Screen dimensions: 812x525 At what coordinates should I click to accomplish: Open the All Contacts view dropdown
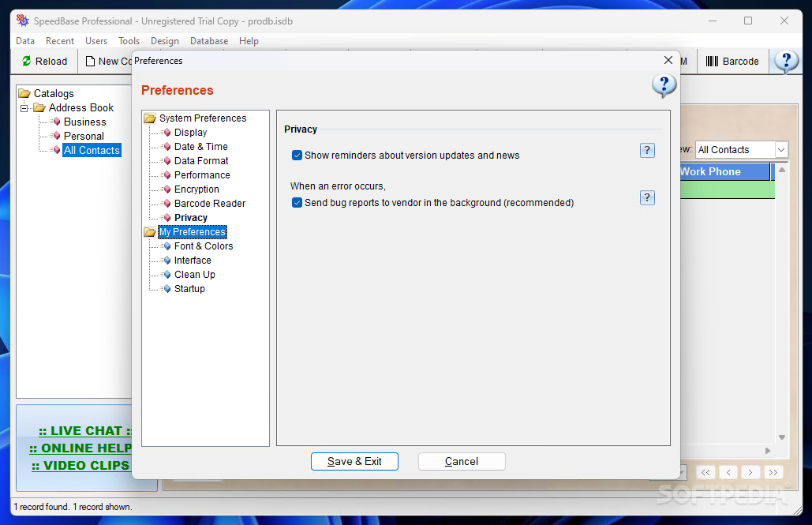pyautogui.click(x=781, y=150)
